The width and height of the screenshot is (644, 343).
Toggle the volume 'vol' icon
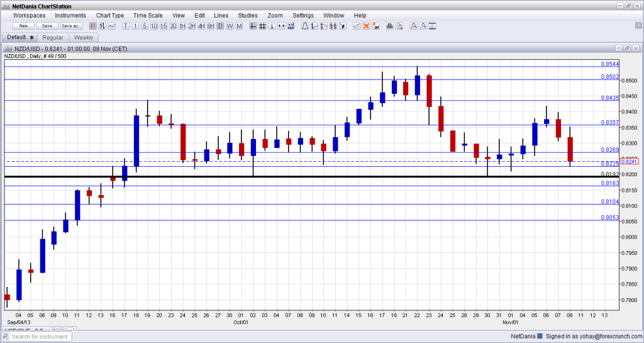(291, 26)
